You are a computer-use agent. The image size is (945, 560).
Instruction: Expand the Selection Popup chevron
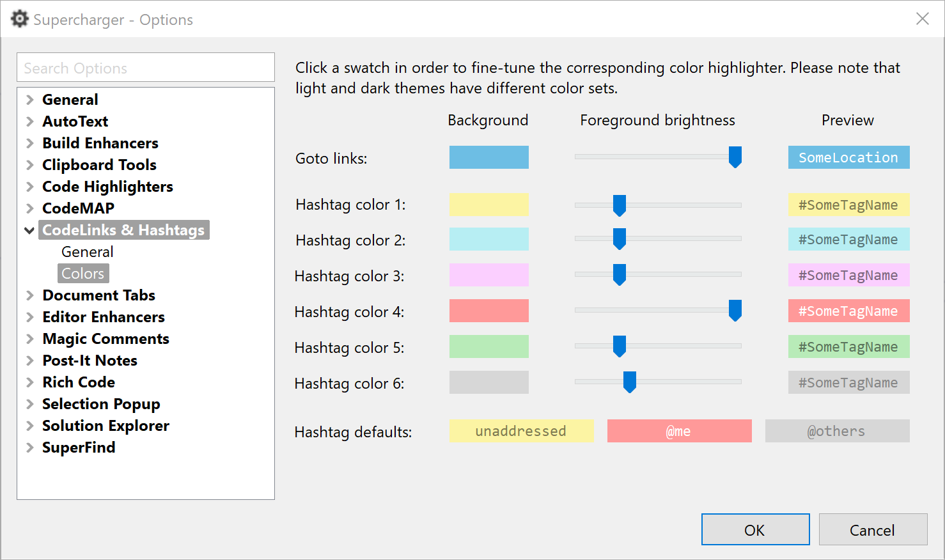[x=29, y=404]
